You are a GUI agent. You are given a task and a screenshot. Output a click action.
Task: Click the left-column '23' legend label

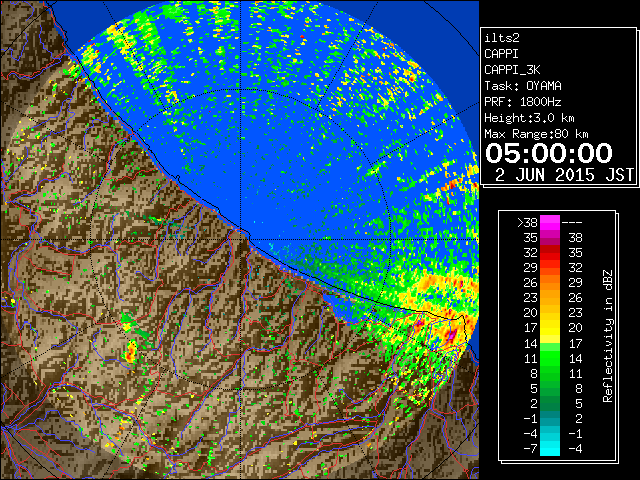(x=531, y=298)
